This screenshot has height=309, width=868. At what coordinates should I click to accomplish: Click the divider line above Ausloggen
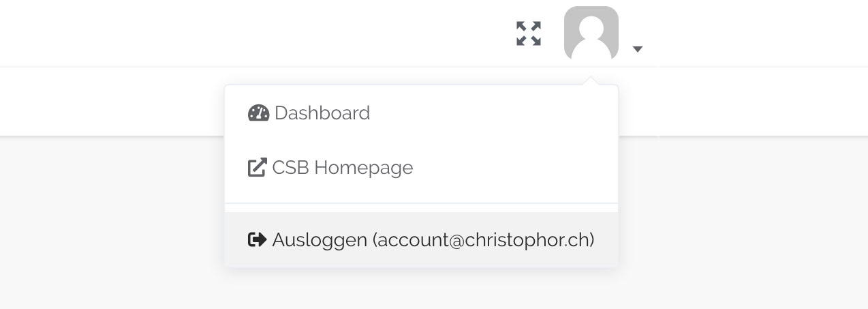(x=421, y=203)
